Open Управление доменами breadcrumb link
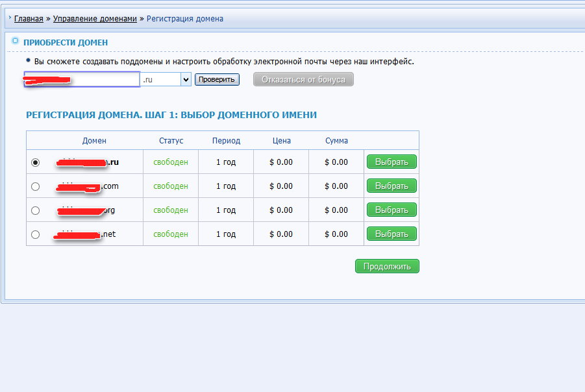 click(x=95, y=19)
